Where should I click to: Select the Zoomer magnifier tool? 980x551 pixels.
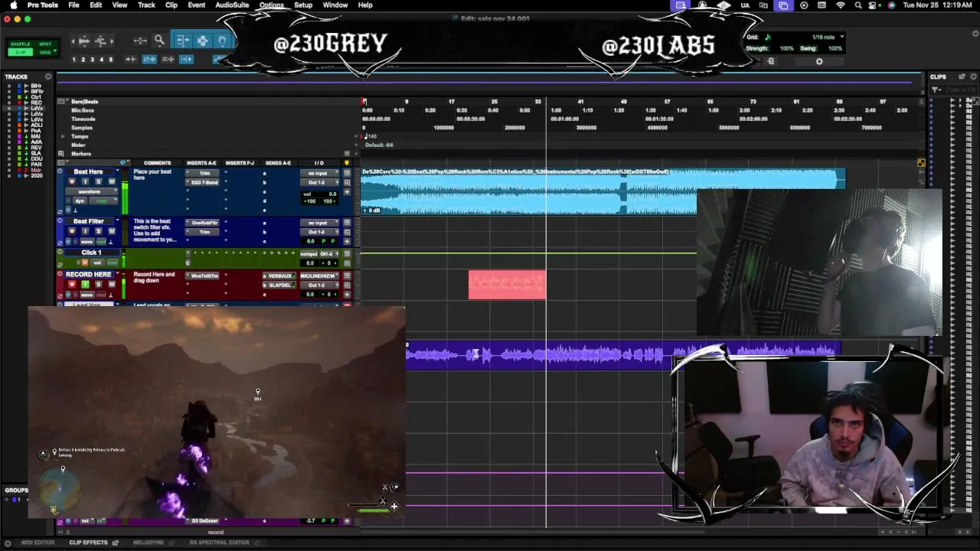click(159, 41)
